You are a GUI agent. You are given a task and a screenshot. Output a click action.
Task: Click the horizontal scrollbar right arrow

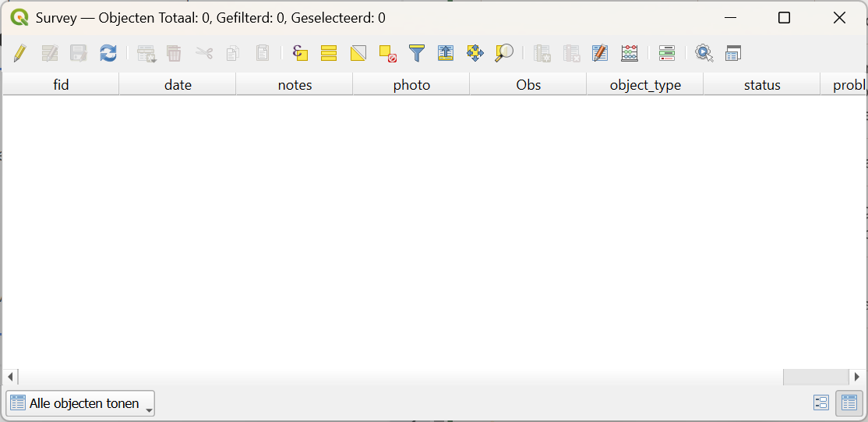click(x=857, y=377)
